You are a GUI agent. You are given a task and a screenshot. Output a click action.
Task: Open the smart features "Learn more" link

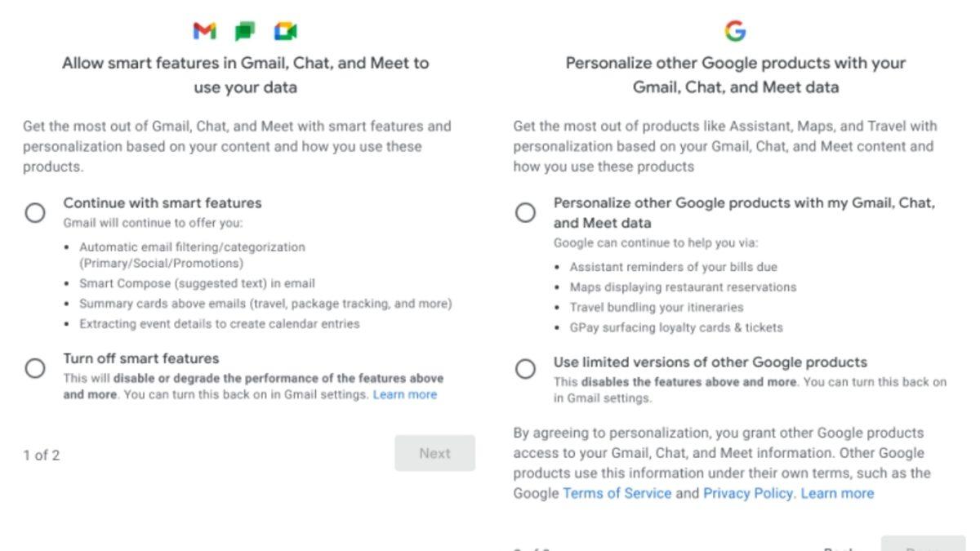[x=405, y=394]
